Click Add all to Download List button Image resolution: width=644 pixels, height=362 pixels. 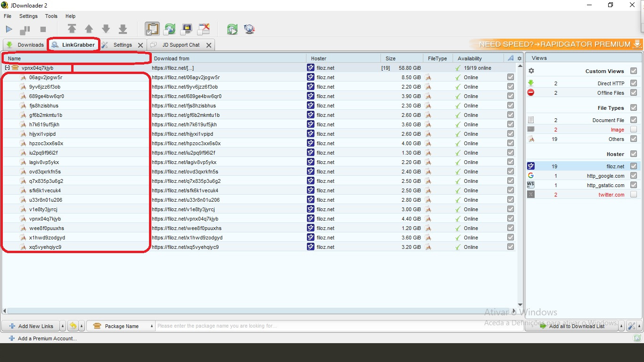572,326
